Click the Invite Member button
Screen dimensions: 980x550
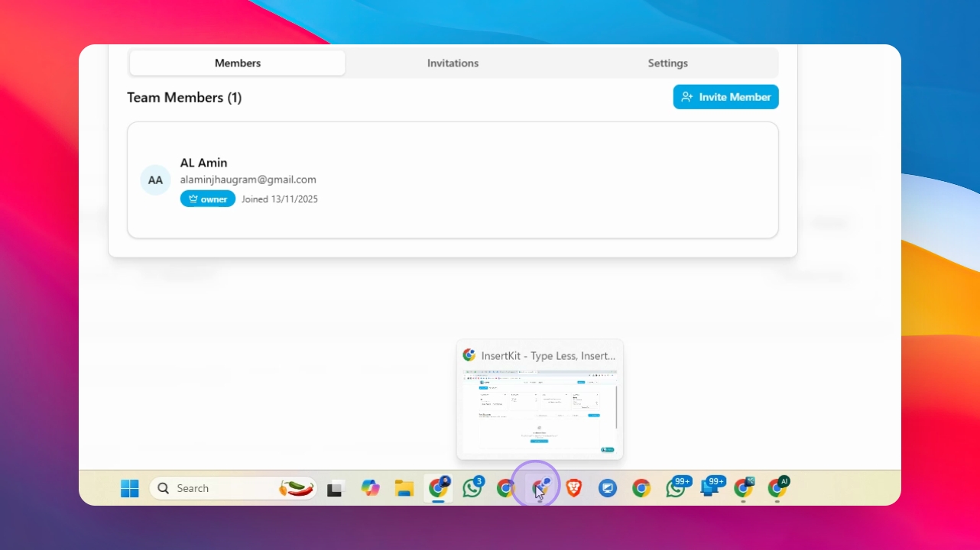tap(726, 97)
